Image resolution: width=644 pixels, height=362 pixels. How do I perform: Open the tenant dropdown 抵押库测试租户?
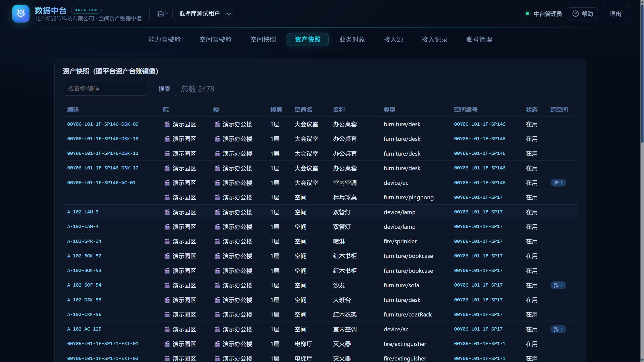click(x=203, y=14)
